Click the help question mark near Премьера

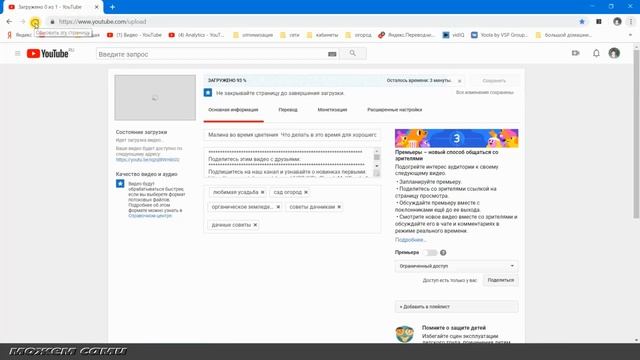pos(443,253)
